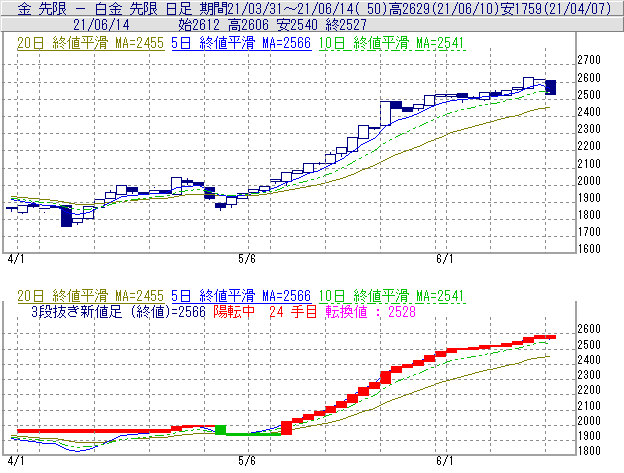Click the upper chart's 10日 終値平滑 MA=2541 legend
The height and width of the screenshot is (473, 624).
391,43
